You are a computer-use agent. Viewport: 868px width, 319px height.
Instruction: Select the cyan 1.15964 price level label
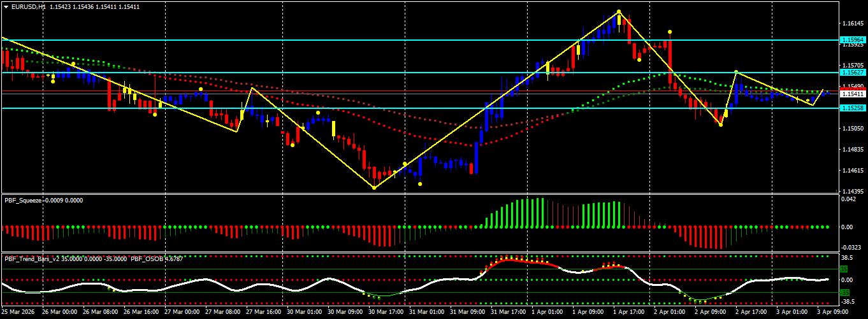point(853,39)
